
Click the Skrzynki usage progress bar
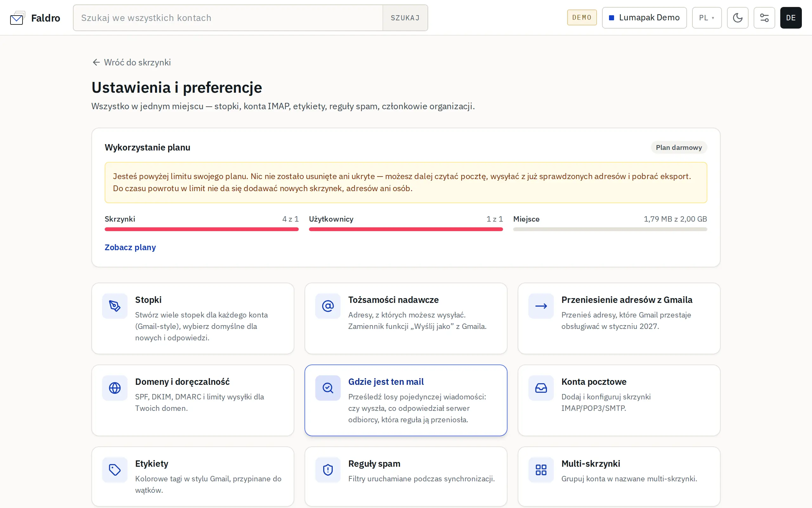click(202, 229)
